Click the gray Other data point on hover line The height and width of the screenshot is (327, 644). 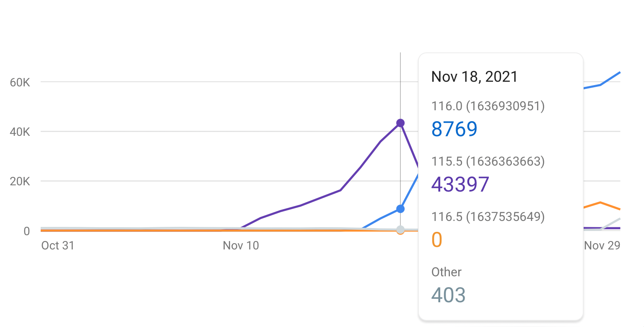coord(400,229)
